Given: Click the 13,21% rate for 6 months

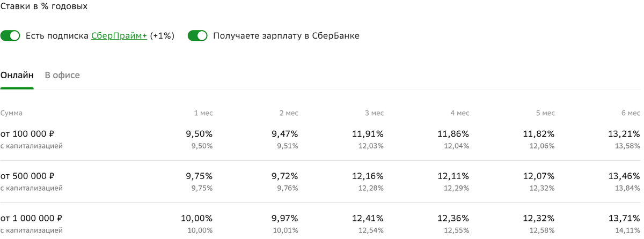Looking at the screenshot, I should tap(625, 134).
